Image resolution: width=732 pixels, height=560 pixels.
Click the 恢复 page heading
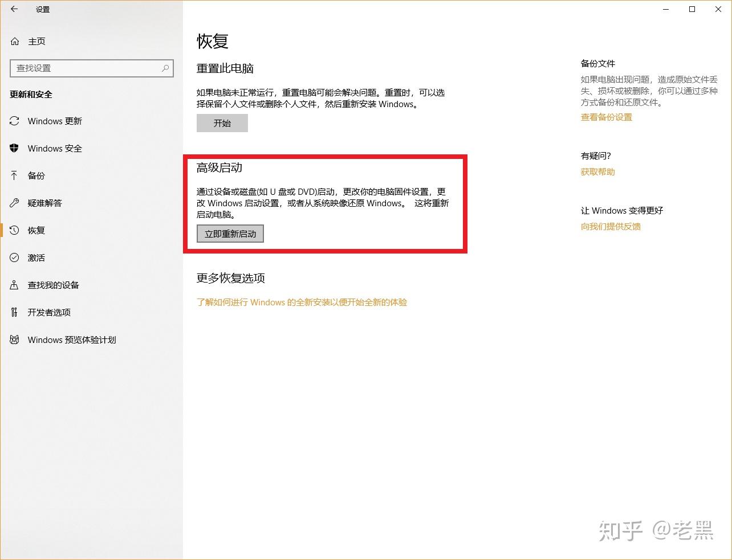213,41
